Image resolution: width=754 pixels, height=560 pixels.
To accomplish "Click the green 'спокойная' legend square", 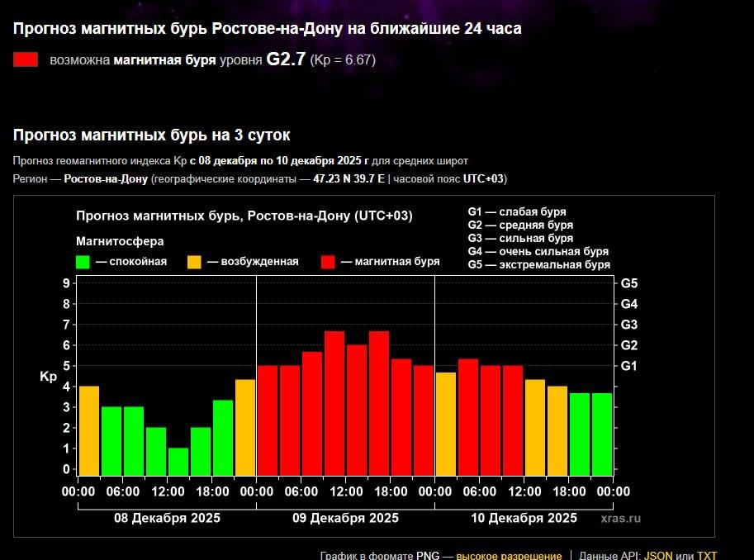I will coord(83,262).
